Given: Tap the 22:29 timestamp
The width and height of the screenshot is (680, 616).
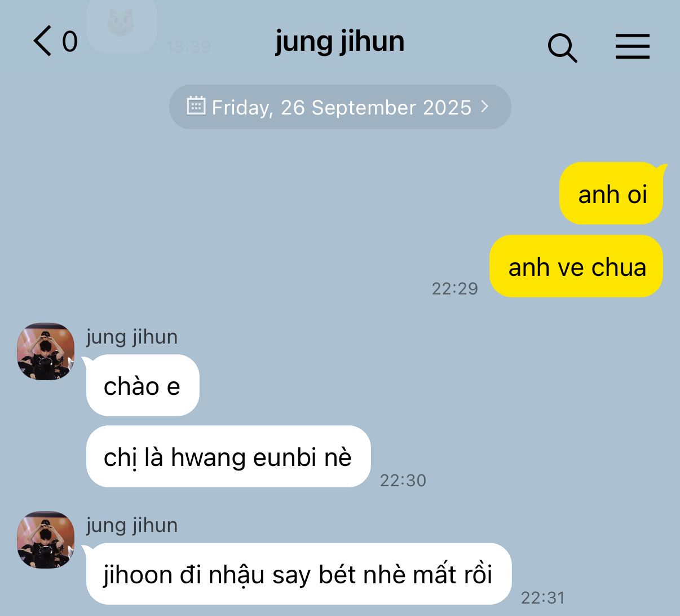Looking at the screenshot, I should pyautogui.click(x=454, y=288).
